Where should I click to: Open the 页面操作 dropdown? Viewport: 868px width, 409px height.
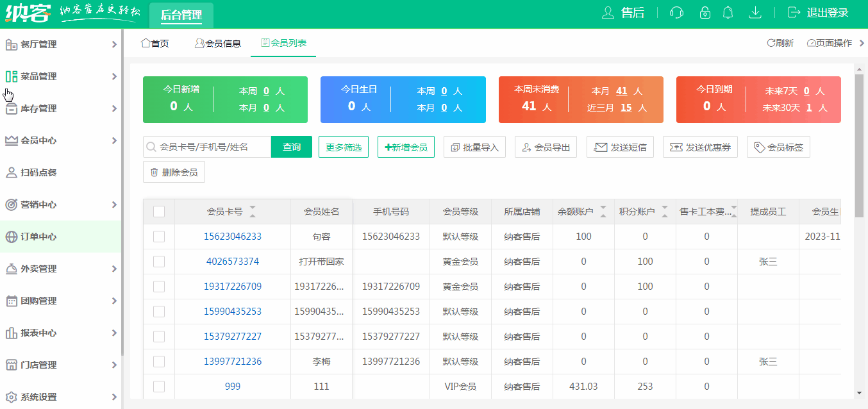[830, 43]
